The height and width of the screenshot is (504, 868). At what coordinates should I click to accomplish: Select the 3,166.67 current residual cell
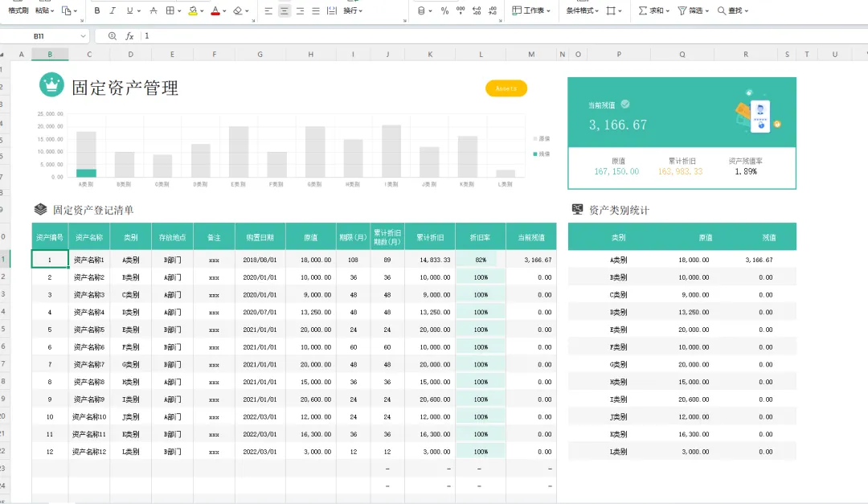(x=531, y=260)
